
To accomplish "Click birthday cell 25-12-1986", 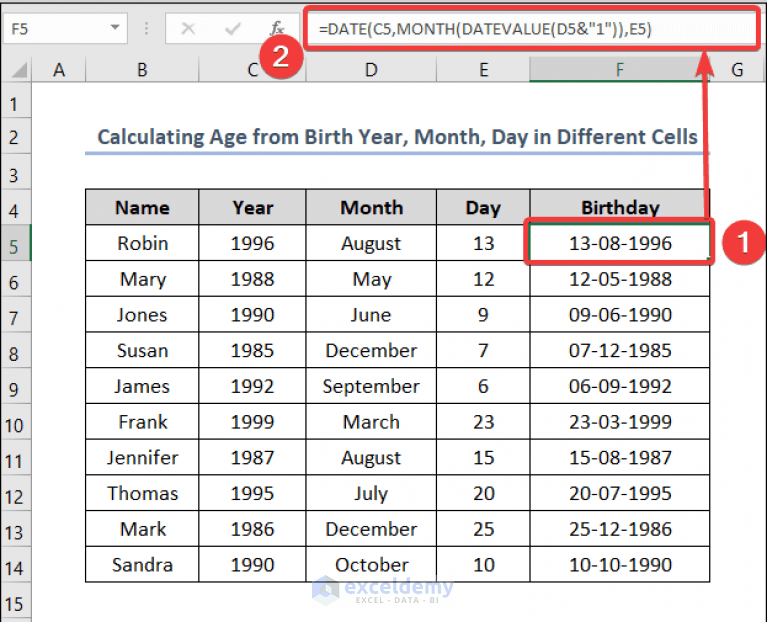I will [620, 529].
